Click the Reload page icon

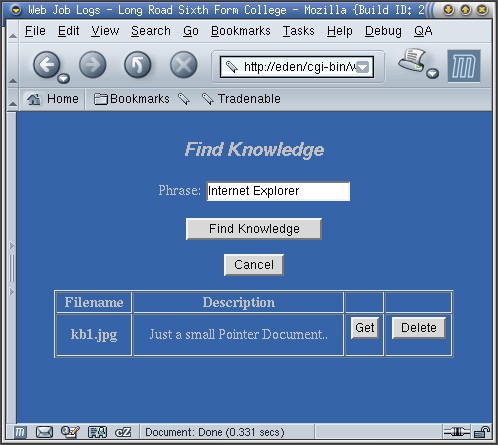(x=138, y=65)
